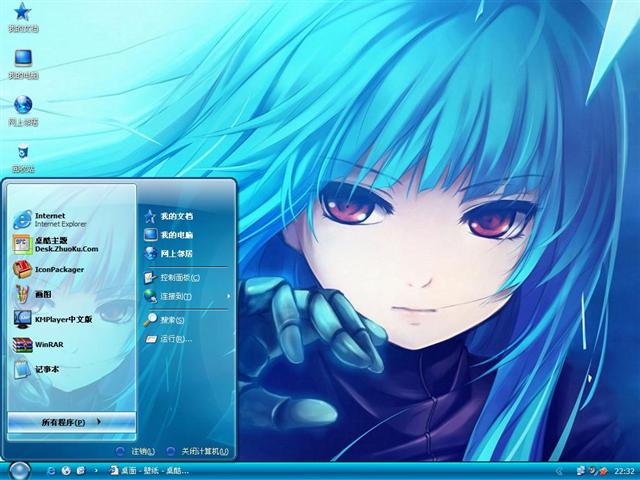
Task: Click the 22:32 taskbar clock
Action: point(624,471)
